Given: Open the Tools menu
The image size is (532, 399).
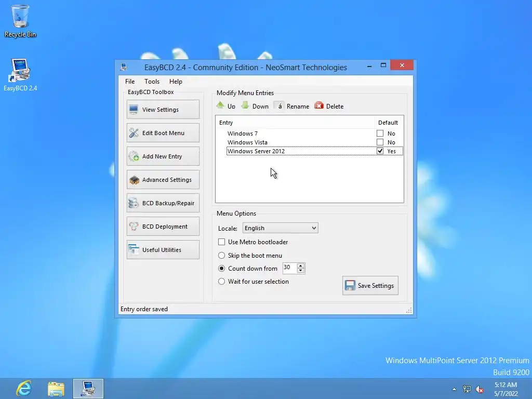Looking at the screenshot, I should 152,82.
